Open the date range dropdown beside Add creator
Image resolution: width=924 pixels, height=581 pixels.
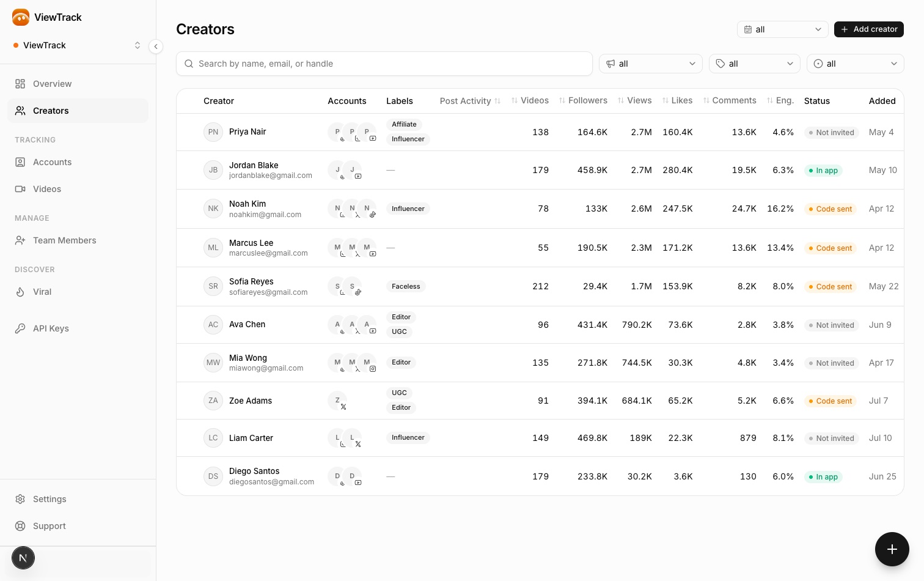click(x=783, y=29)
